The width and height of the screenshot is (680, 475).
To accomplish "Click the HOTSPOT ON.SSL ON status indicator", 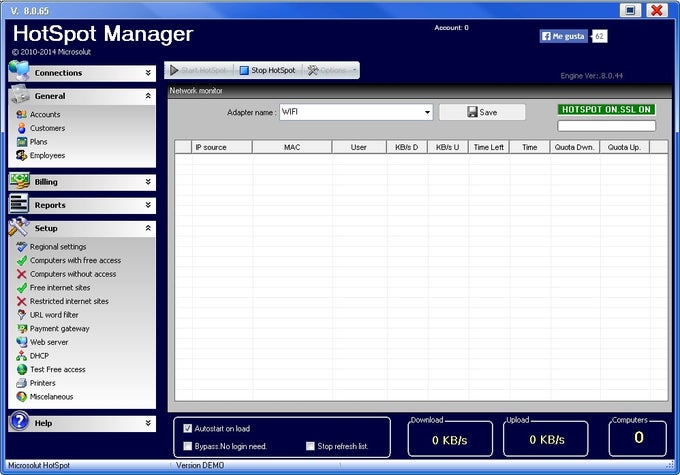I will click(606, 110).
